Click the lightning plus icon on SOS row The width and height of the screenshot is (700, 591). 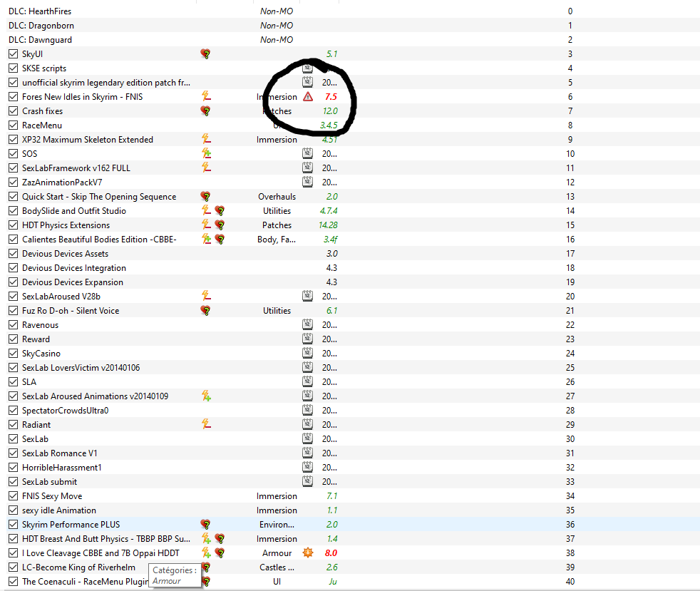(206, 153)
